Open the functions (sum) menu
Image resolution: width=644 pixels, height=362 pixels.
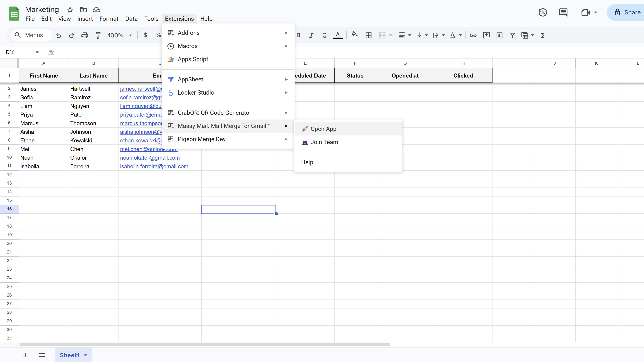click(x=543, y=35)
